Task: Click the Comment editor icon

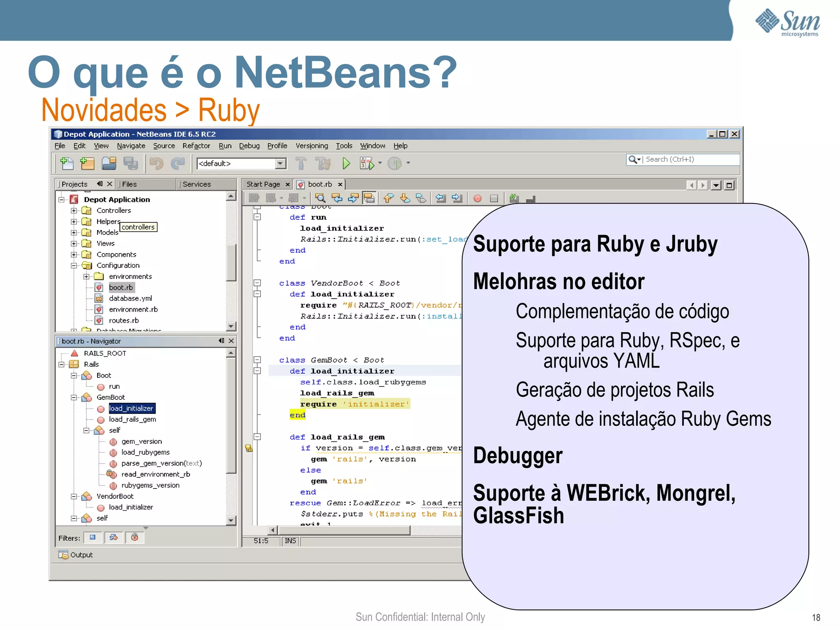Action: [x=514, y=199]
